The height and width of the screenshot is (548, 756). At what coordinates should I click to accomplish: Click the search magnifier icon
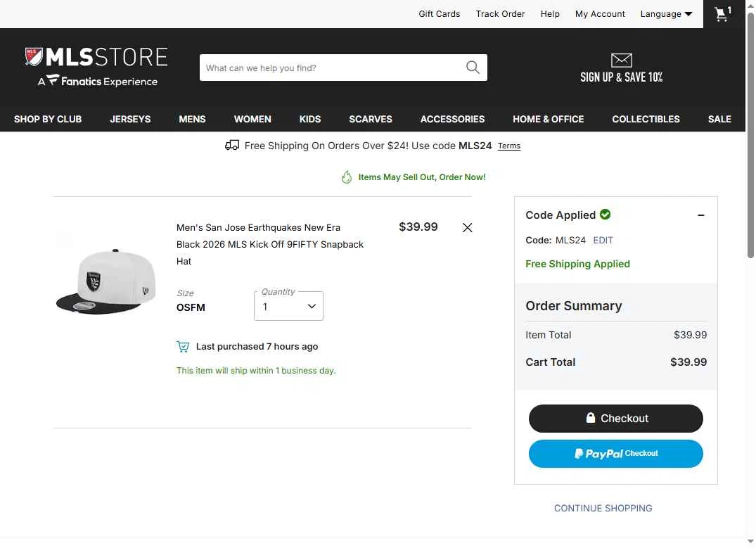473,68
